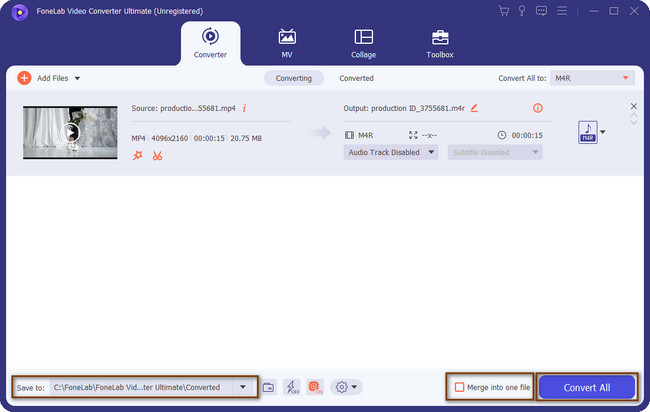Open the Convert All to M4R dropdown
The width and height of the screenshot is (650, 412).
(x=592, y=78)
